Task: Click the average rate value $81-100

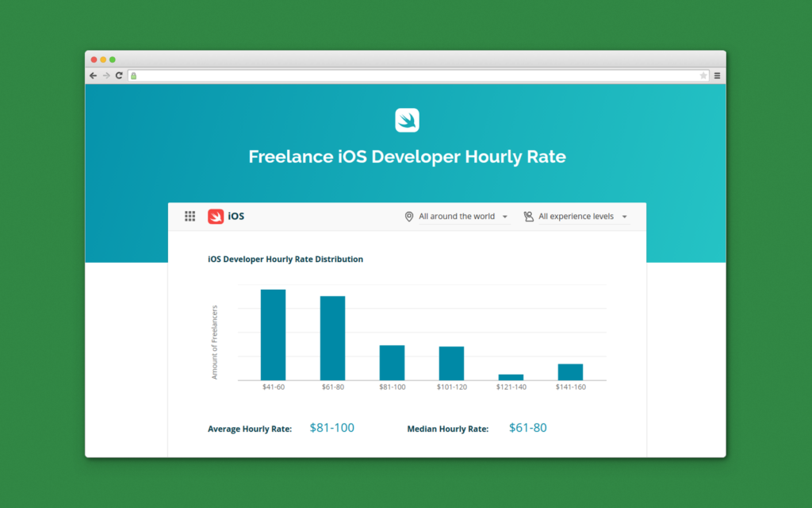Action: click(x=332, y=428)
